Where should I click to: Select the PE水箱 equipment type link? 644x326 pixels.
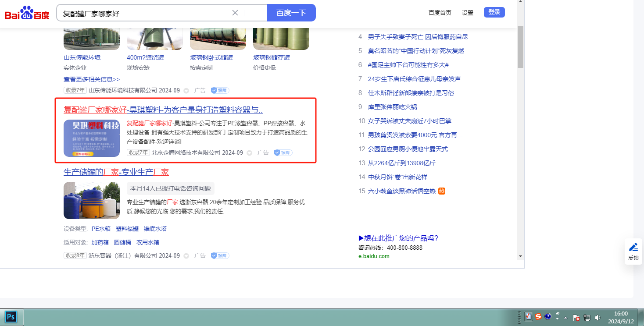coord(101,229)
